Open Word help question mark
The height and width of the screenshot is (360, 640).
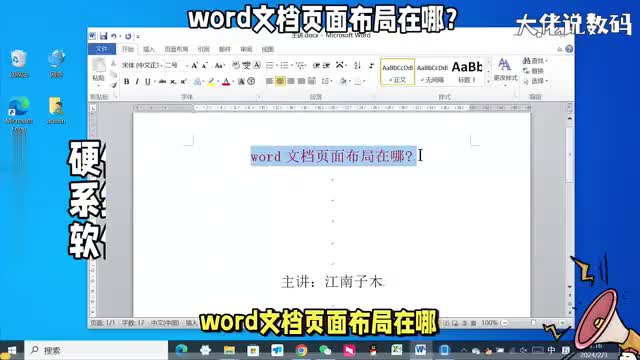[x=569, y=49]
